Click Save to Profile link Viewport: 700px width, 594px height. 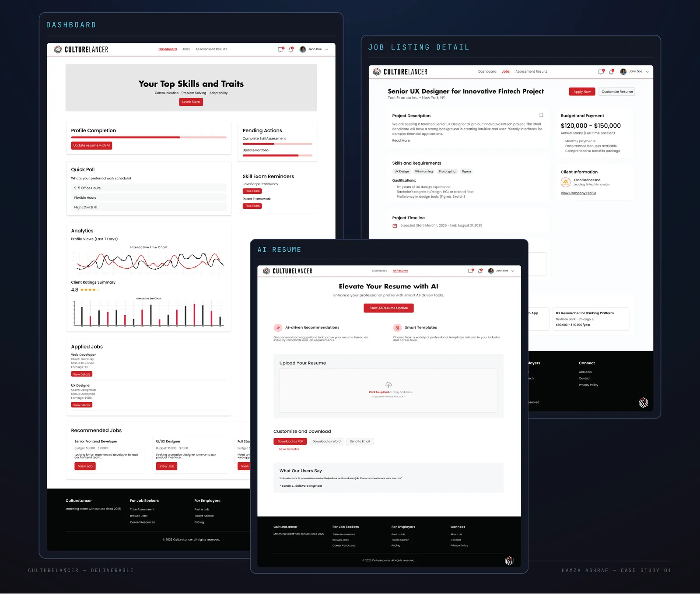(289, 449)
